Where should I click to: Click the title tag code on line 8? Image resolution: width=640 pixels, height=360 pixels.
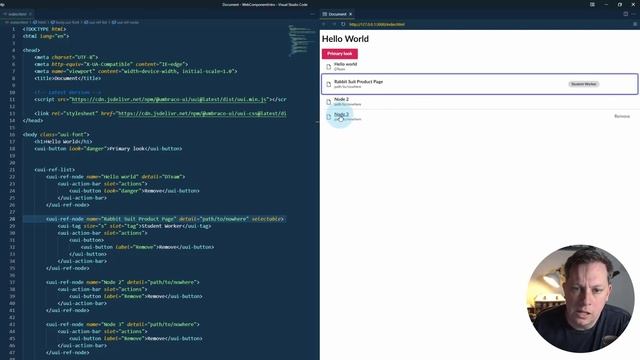click(68, 78)
